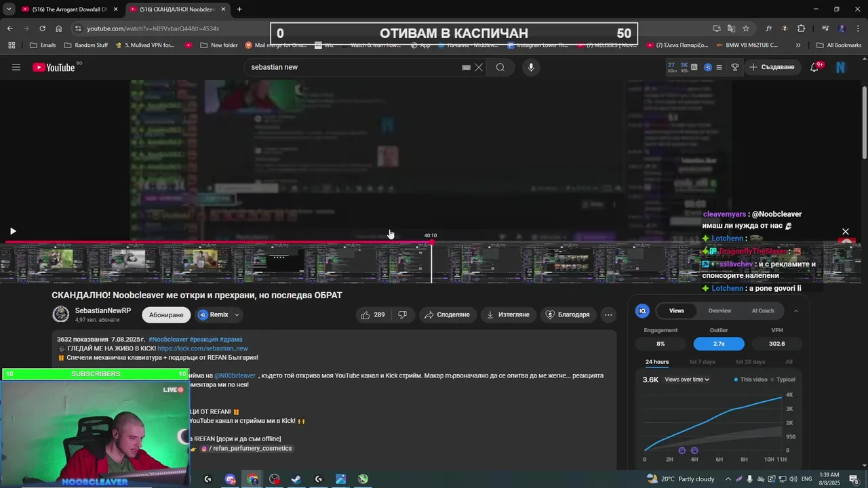Open the Emails bookmark folder
Image resolution: width=868 pixels, height=488 pixels.
click(x=43, y=45)
